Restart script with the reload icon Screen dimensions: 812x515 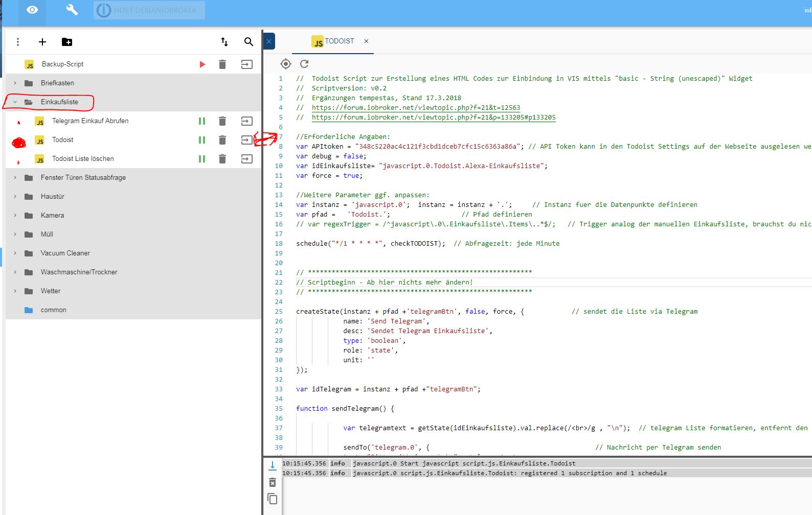(304, 64)
